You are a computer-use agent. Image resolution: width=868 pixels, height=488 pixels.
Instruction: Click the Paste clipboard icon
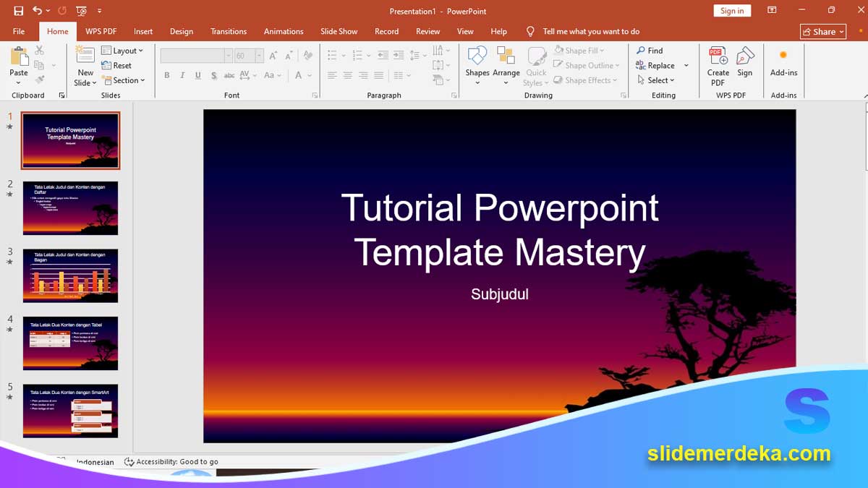19,57
